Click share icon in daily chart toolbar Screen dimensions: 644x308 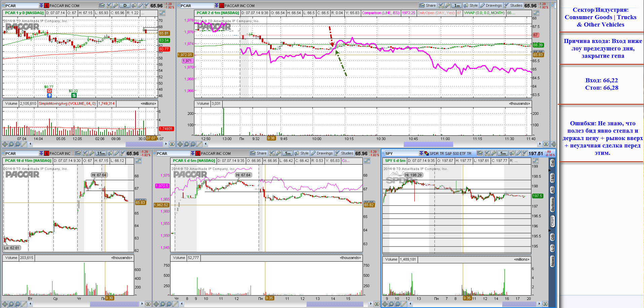102,5
